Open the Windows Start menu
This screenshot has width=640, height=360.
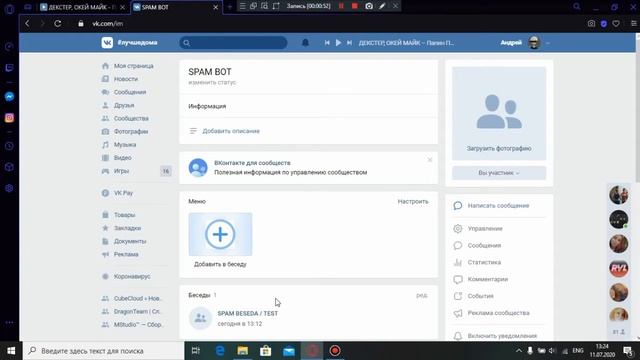tap(11, 351)
